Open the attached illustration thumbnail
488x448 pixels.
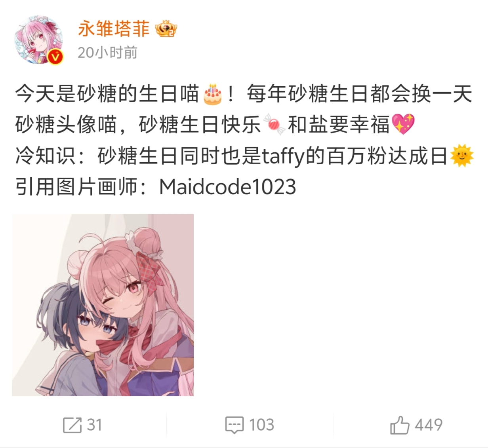[103, 305]
